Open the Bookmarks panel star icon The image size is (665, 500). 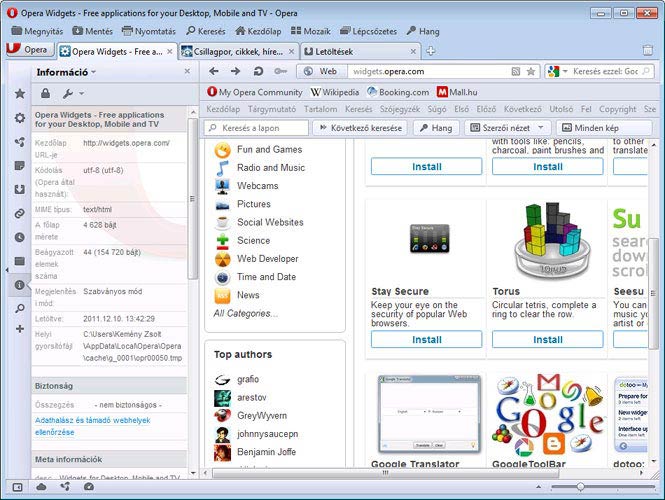(20, 94)
